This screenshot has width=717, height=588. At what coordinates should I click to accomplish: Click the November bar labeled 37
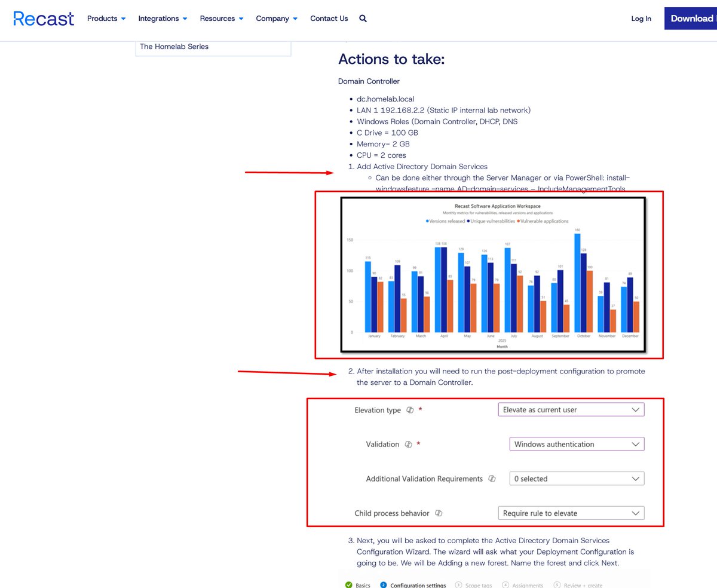613,321
